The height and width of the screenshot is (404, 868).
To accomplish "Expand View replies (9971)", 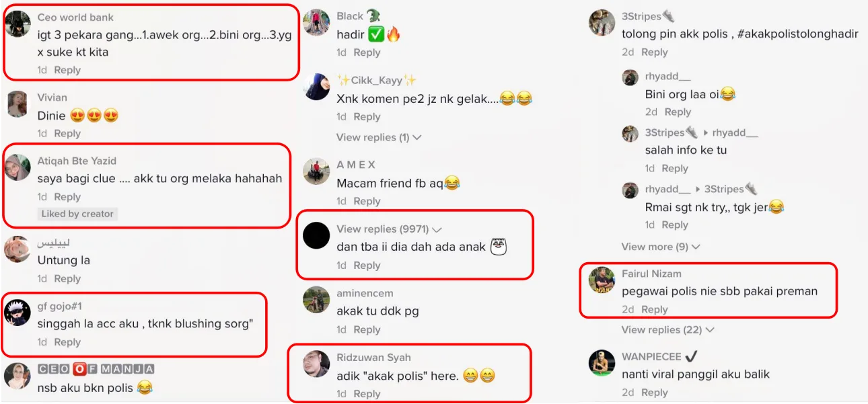I will (389, 229).
